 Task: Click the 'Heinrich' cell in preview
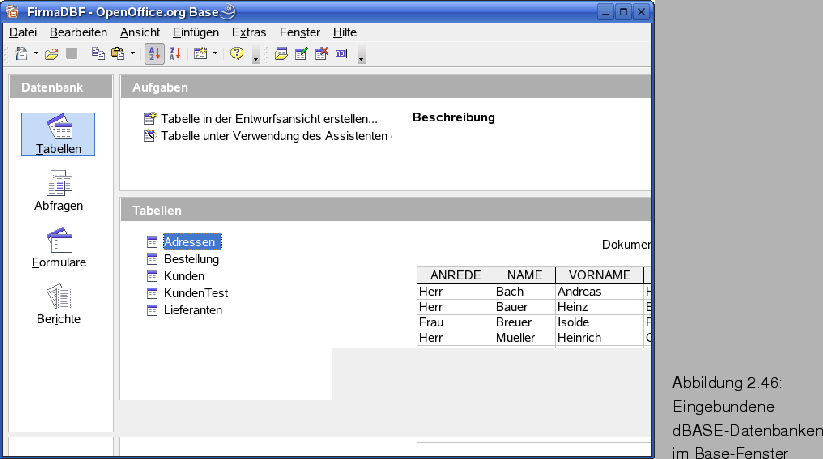click(x=579, y=338)
